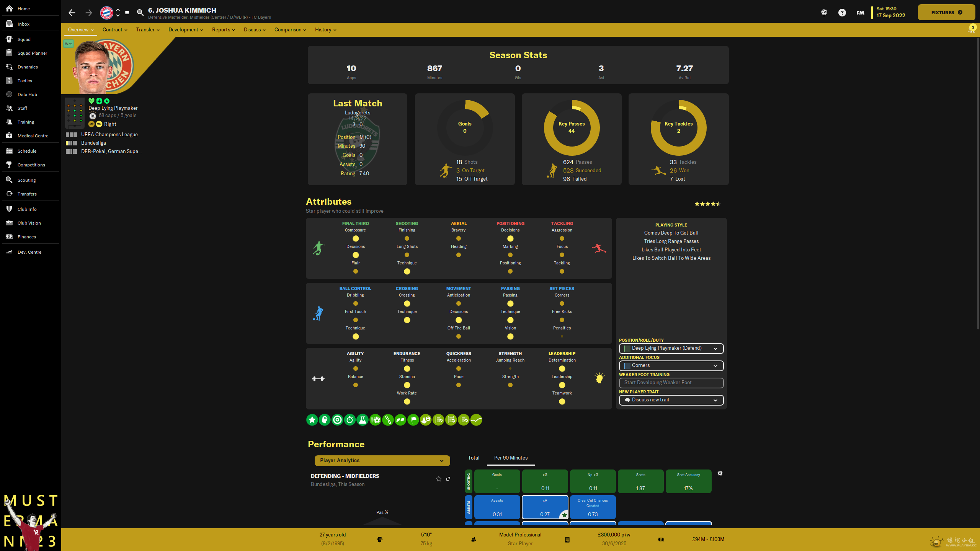Click Start Developing Weaker Foot field
980x551 pixels.
[x=671, y=383]
